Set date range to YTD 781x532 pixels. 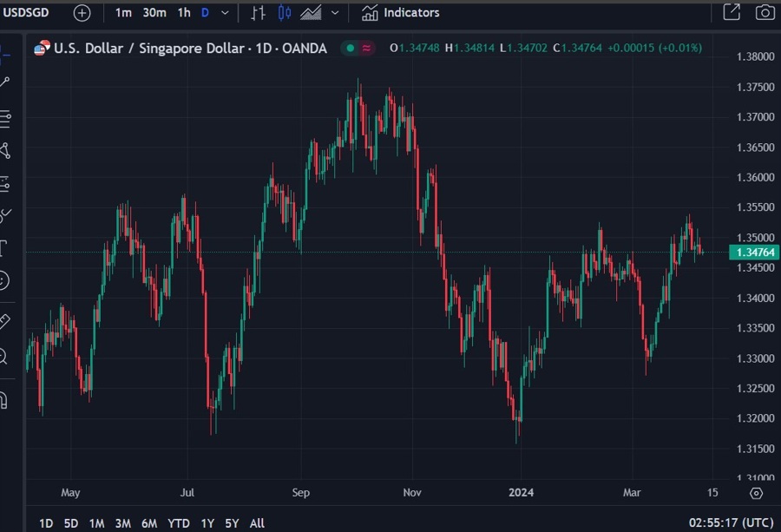pyautogui.click(x=178, y=523)
